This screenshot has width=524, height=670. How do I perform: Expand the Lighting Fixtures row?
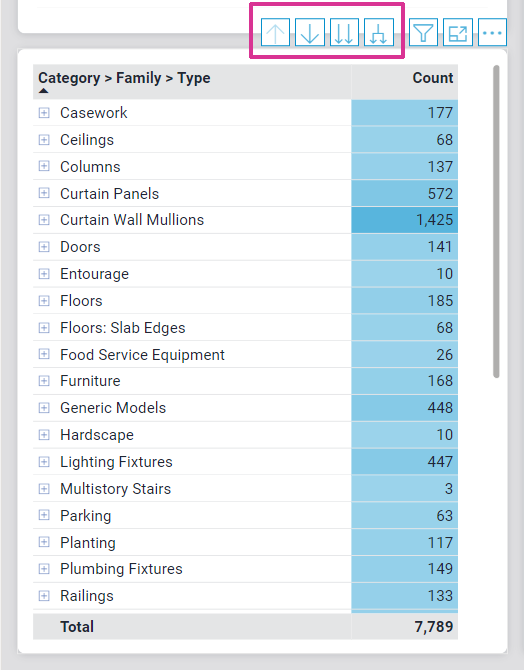[x=44, y=462]
